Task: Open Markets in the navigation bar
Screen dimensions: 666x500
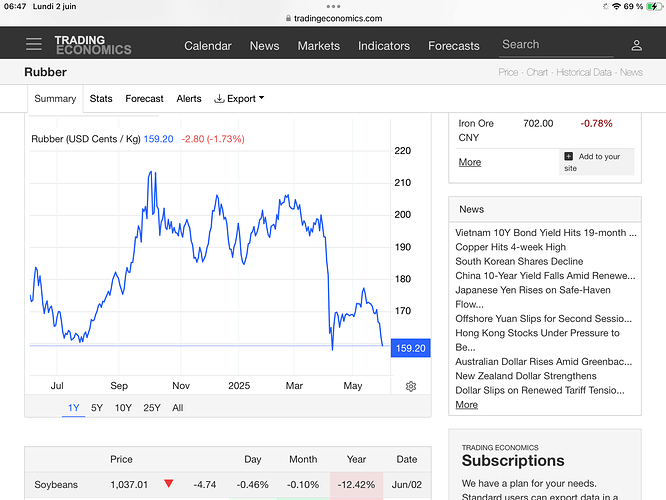Action: click(x=319, y=45)
